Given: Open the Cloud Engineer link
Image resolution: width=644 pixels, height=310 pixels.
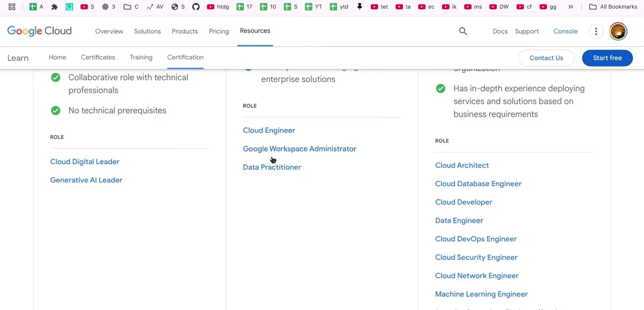Looking at the screenshot, I should pos(269,130).
